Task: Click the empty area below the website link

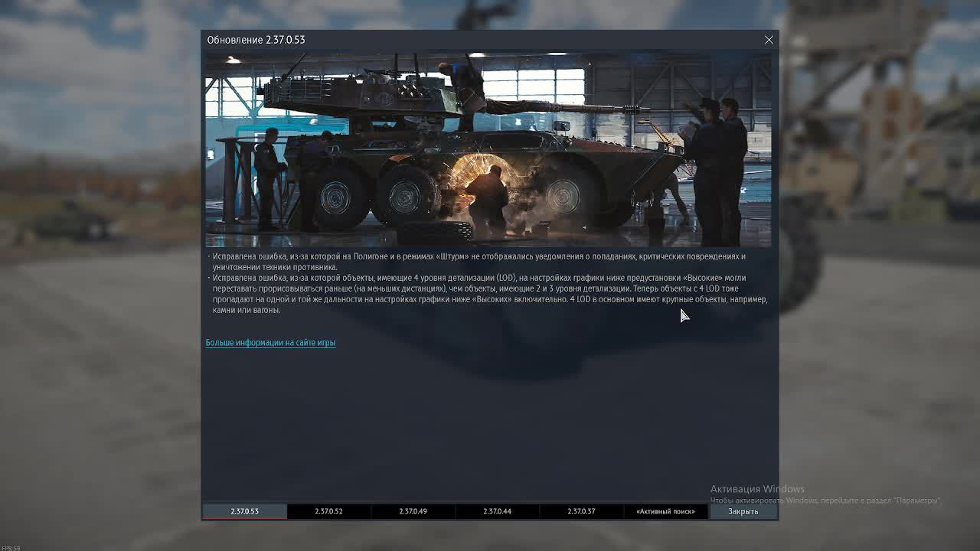Action: coord(490,421)
